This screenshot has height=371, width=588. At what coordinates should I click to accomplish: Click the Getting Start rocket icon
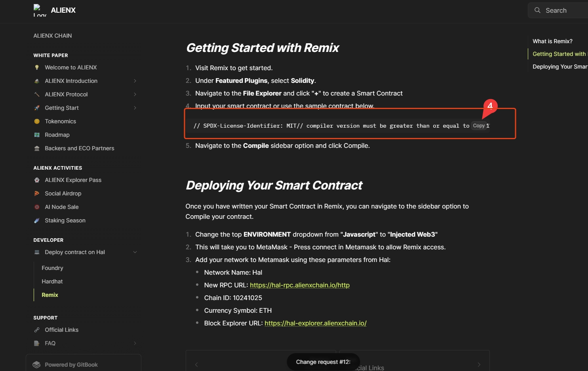37,108
